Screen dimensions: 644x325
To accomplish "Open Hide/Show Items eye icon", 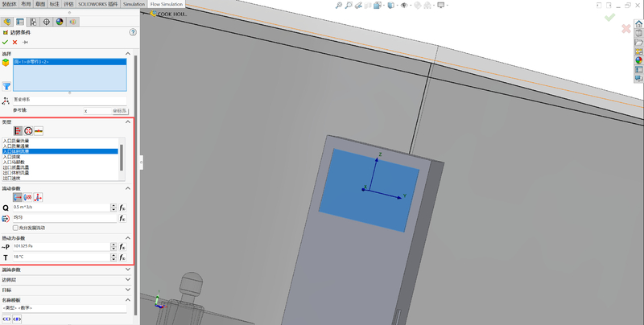I will coord(404,6).
